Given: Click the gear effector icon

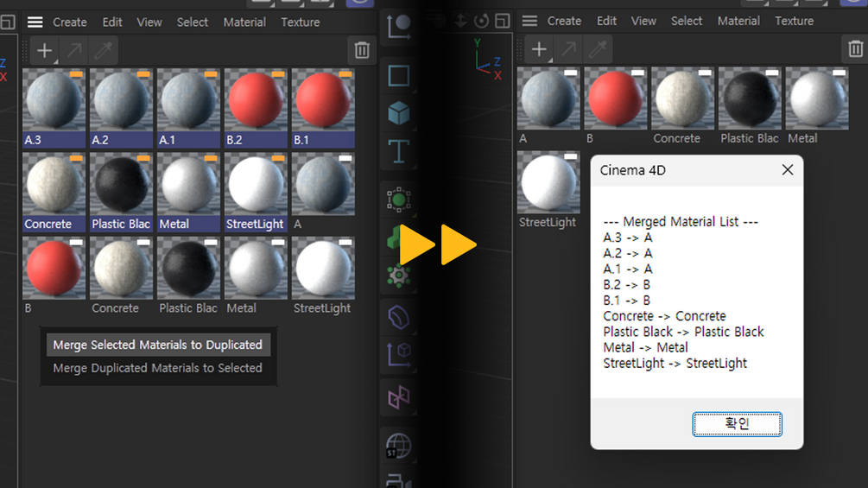Looking at the screenshot, I should (398, 275).
